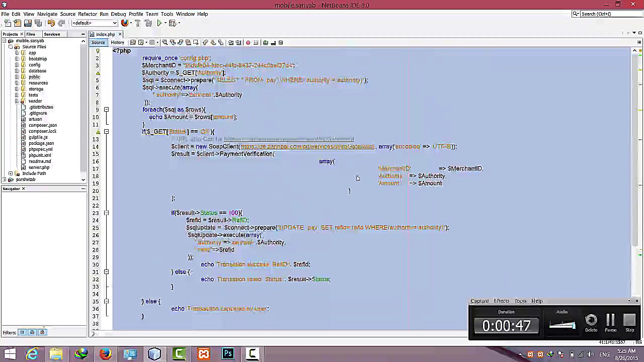Expand the vendor folder
The width and height of the screenshot is (644, 362).
(17, 101)
